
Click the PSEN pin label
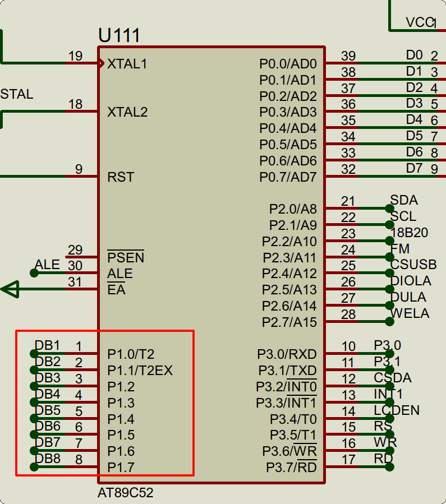point(126,258)
